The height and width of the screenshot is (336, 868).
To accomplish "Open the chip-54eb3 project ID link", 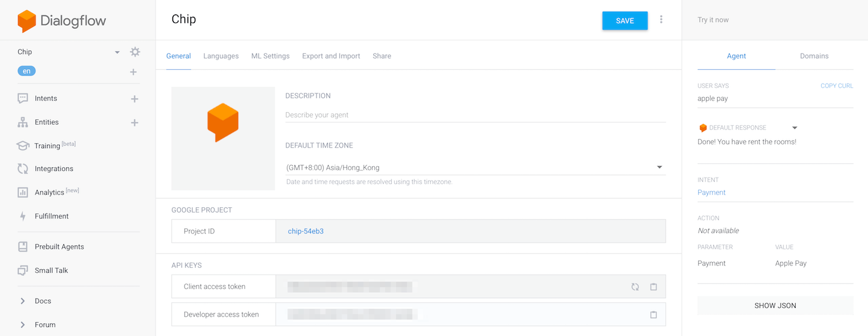I will (306, 231).
